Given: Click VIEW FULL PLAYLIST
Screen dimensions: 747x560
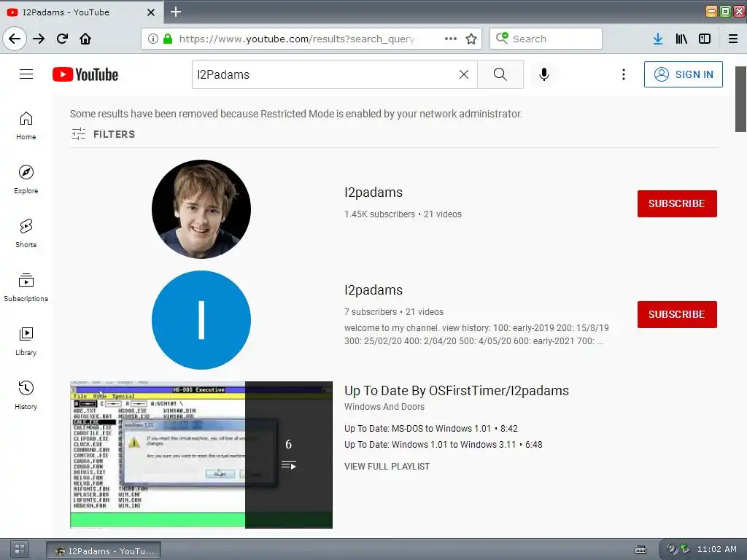Looking at the screenshot, I should [x=387, y=467].
